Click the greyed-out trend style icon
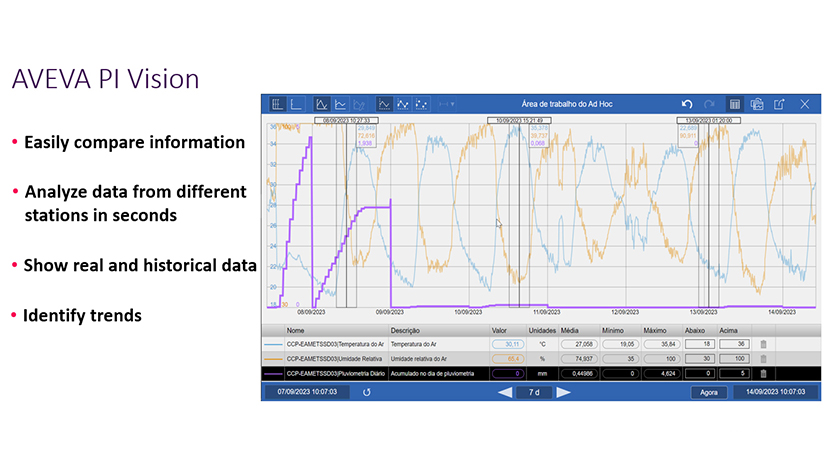 point(359,104)
